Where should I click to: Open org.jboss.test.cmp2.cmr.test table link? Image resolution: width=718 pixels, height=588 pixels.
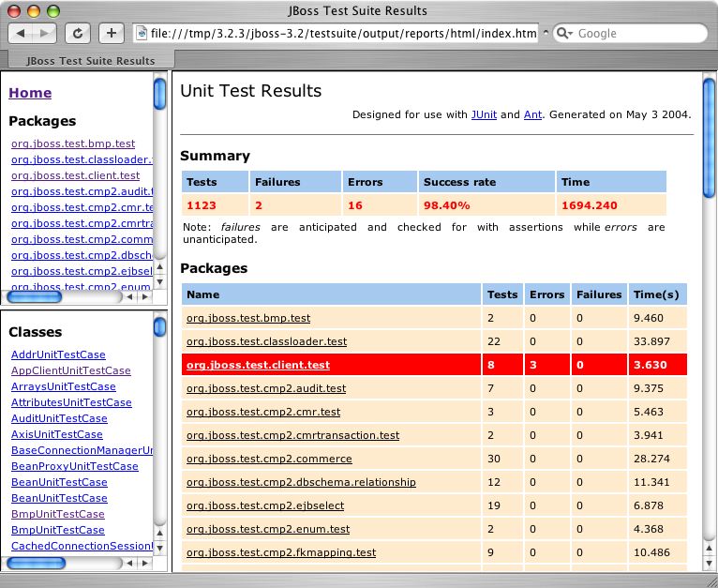263,412
